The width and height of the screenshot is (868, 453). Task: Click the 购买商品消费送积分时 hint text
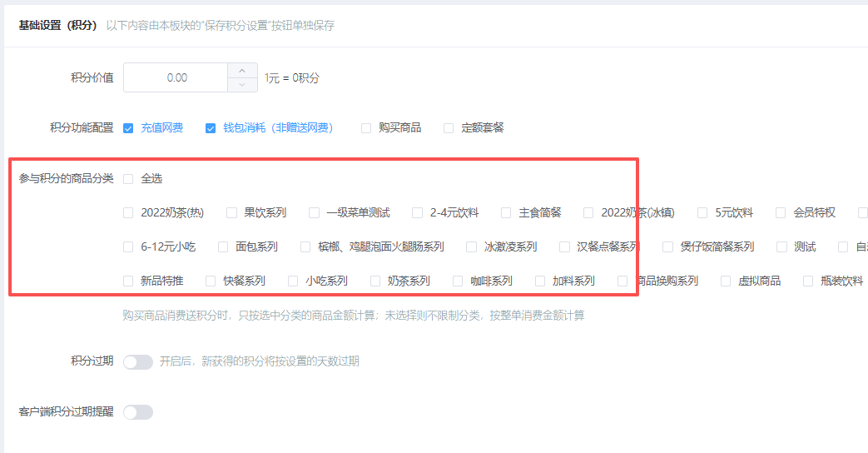tap(353, 316)
